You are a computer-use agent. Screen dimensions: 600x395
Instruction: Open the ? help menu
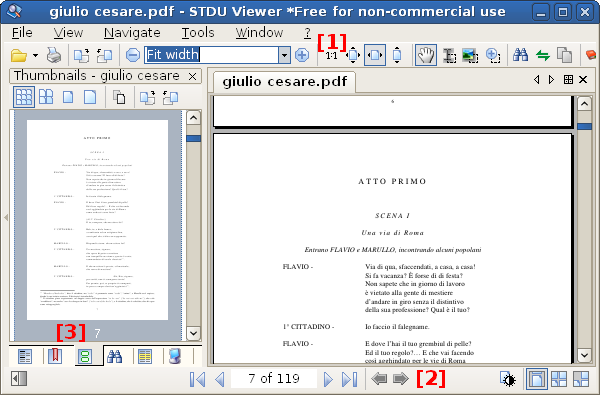coord(308,33)
